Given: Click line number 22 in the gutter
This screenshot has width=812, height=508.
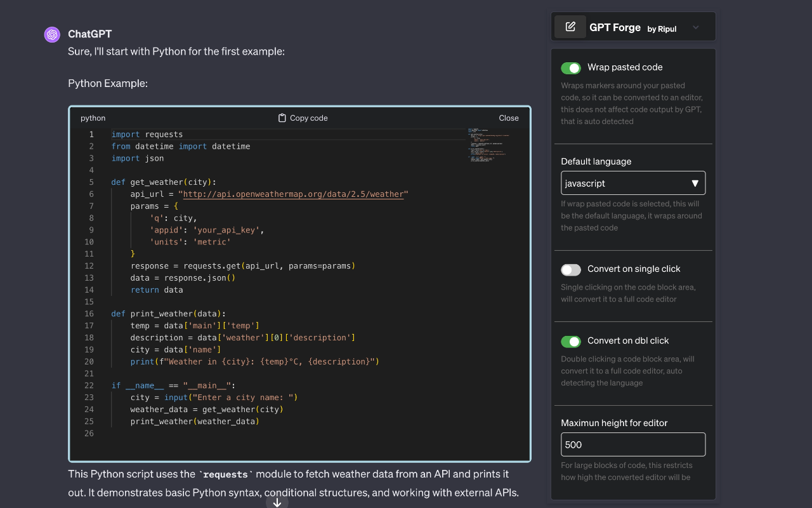Looking at the screenshot, I should point(89,385).
